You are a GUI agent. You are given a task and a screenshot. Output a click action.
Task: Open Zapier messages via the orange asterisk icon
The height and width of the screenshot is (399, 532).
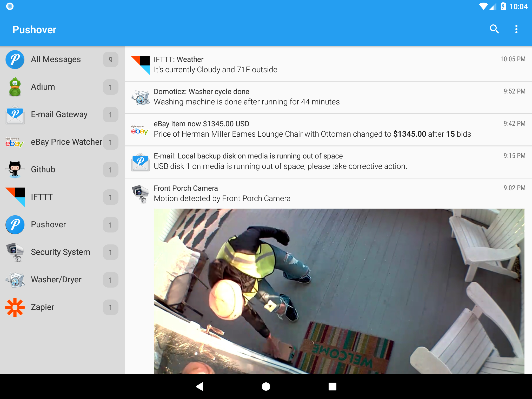(x=15, y=307)
